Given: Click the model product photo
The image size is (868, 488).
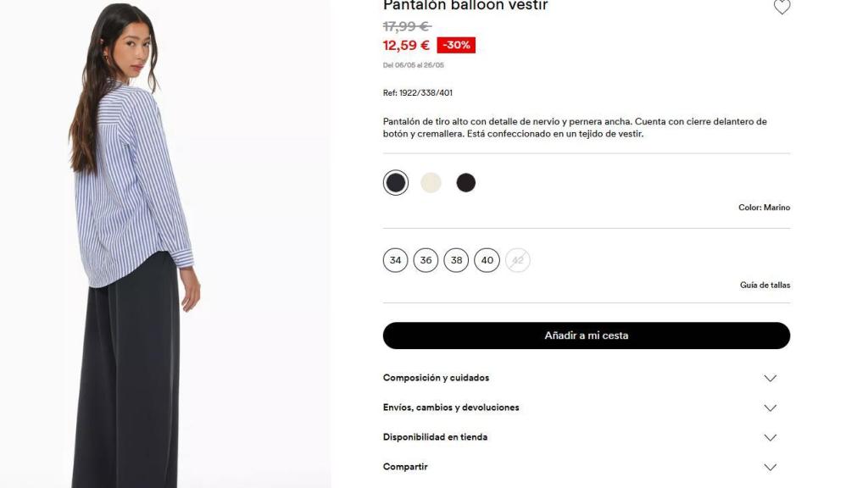Looking at the screenshot, I should (165, 244).
